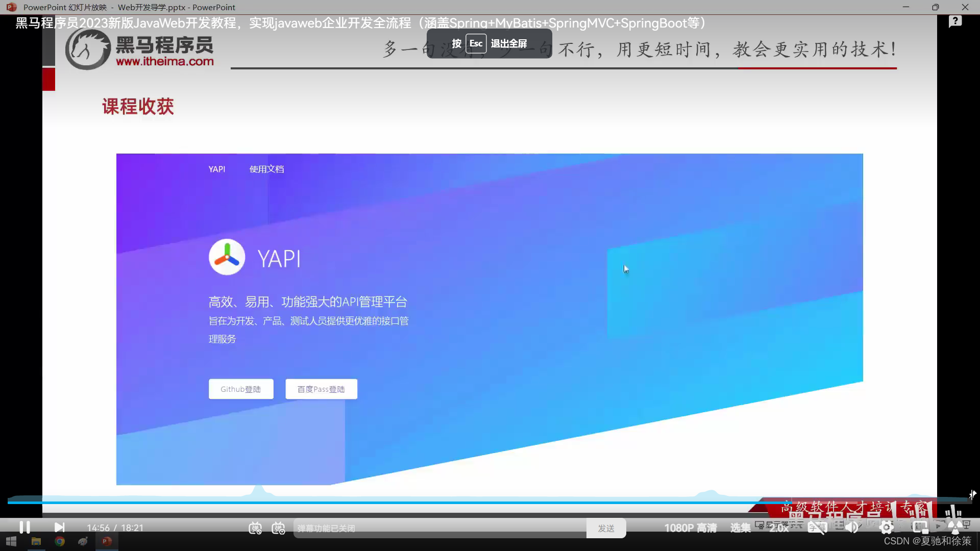Click the Github登陆 button
Screen dimensions: 980x551
pyautogui.click(x=241, y=389)
